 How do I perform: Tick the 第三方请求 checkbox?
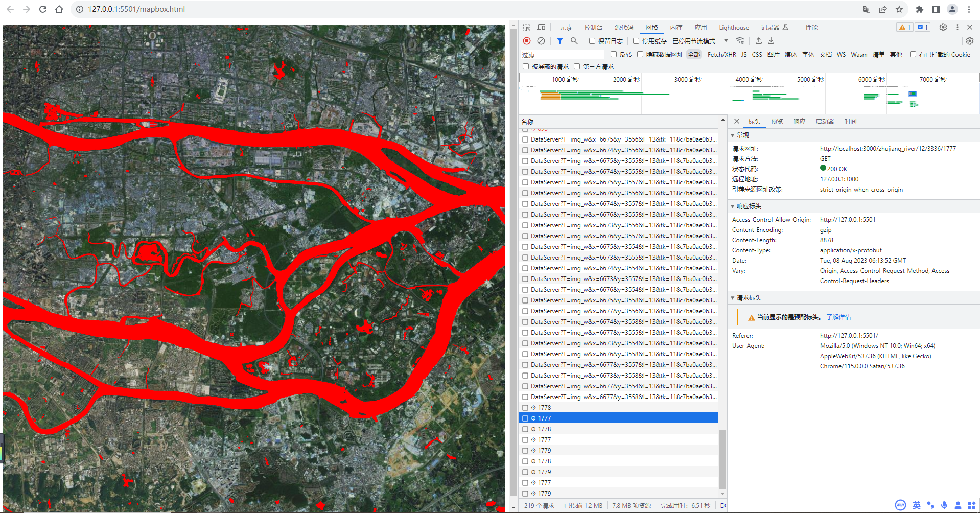coord(577,66)
